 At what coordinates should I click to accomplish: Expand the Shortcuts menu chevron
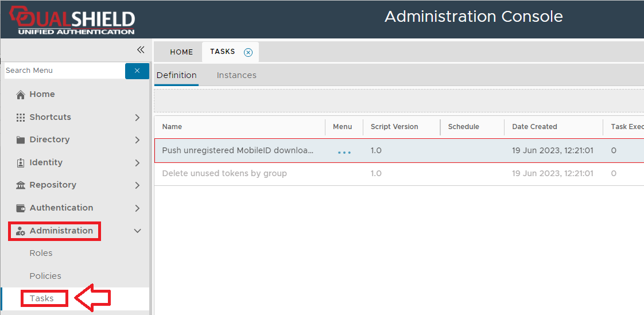[x=137, y=118]
